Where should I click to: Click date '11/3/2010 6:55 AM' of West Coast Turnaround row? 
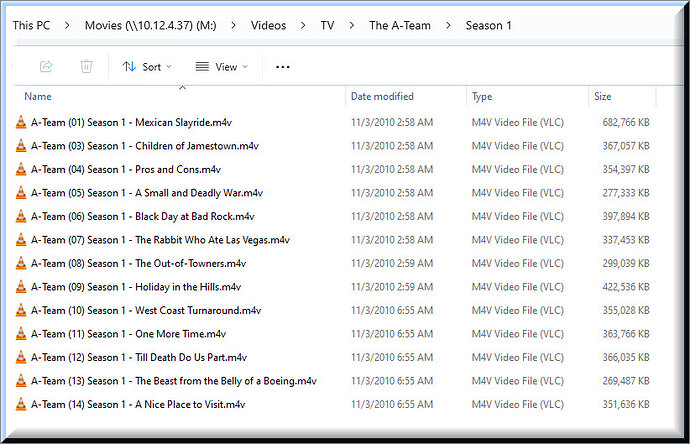pyautogui.click(x=392, y=310)
